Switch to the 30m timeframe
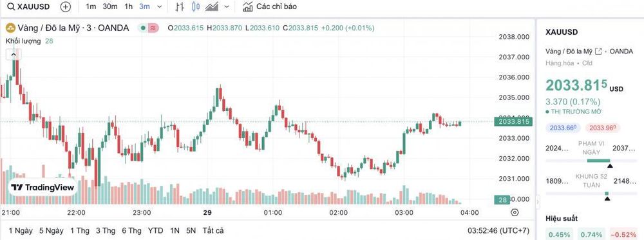The image size is (644, 240). pos(110,6)
